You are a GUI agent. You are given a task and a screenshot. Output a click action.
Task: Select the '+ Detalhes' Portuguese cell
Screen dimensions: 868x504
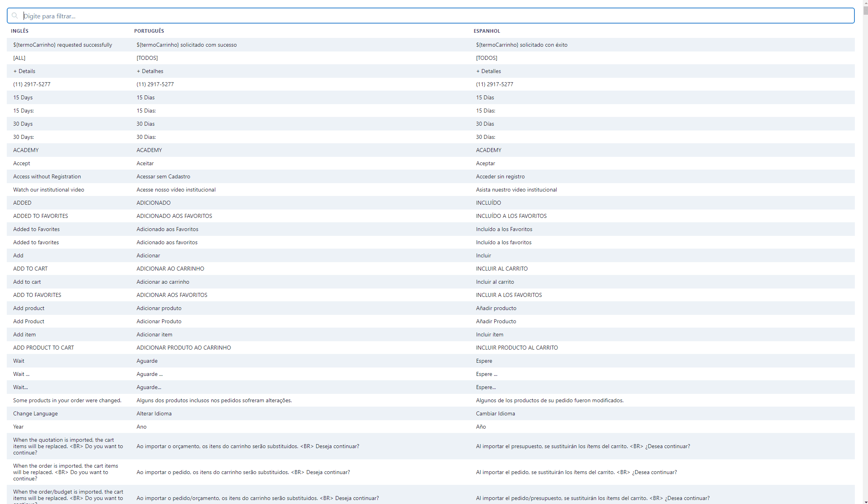click(x=150, y=71)
